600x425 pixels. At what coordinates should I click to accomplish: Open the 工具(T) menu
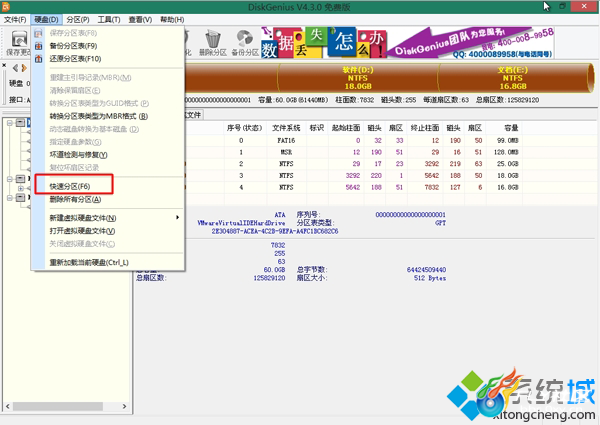click(x=109, y=20)
